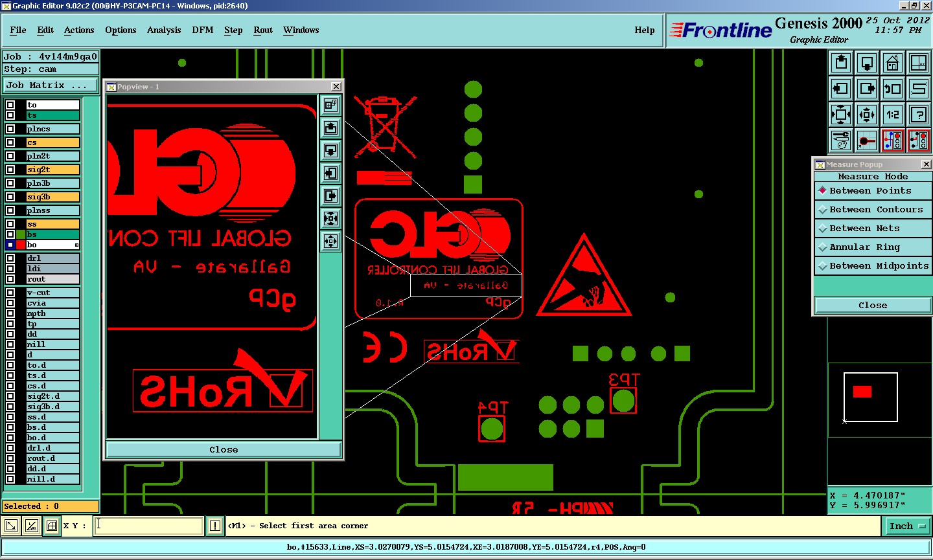
Task: Open the Rout menu
Action: click(x=263, y=30)
